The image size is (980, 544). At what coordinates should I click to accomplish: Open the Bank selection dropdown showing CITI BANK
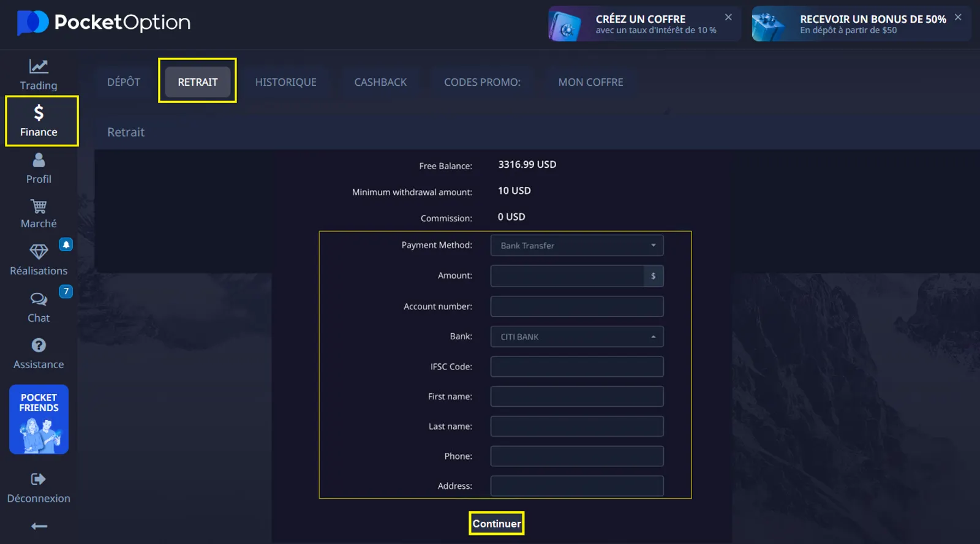[576, 337]
